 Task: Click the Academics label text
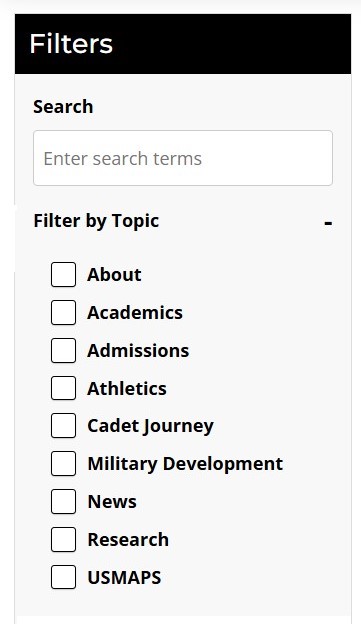(135, 312)
